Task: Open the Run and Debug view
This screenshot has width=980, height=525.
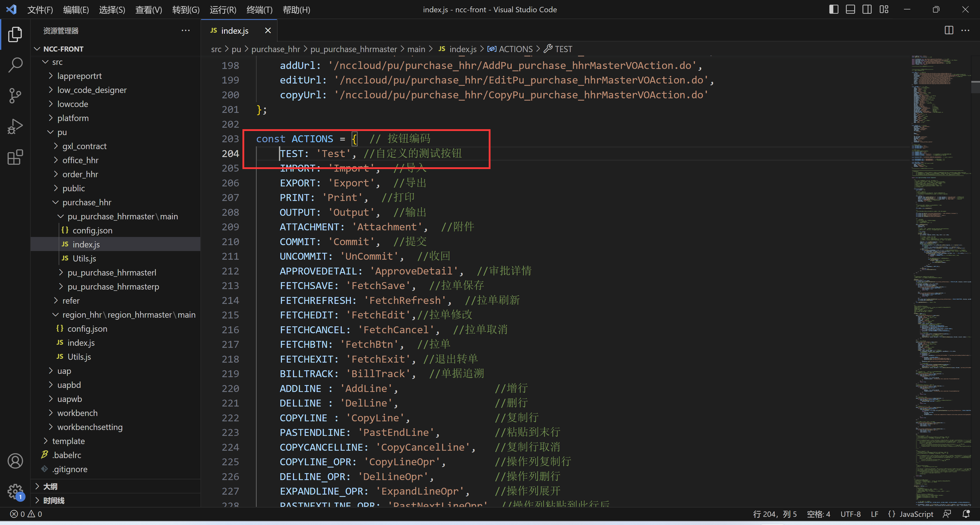Action: point(15,126)
